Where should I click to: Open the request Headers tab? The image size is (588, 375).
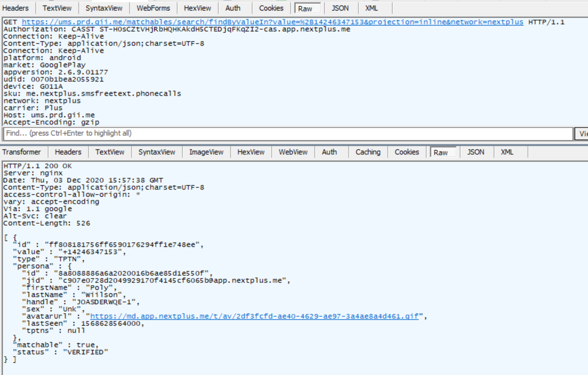15,8
